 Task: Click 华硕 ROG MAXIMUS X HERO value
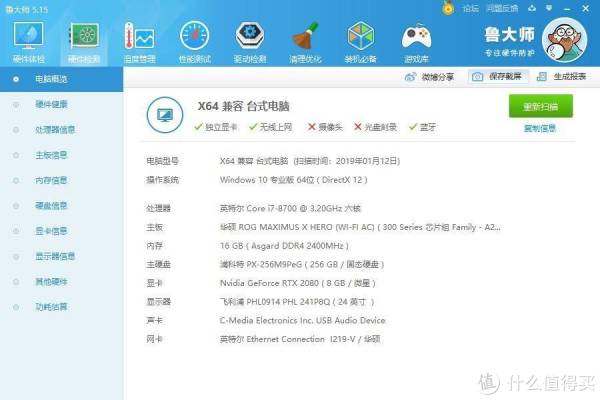click(x=360, y=227)
